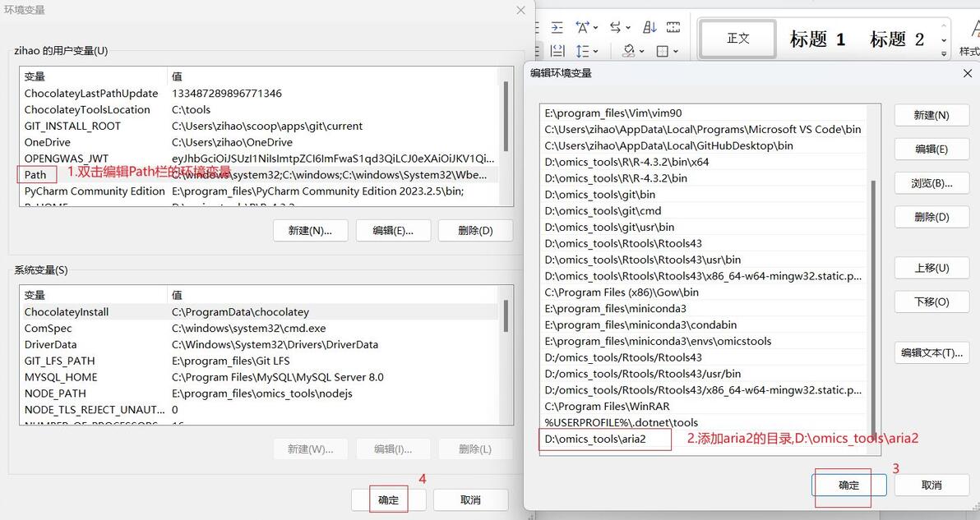Click the borders icon in ribbon
This screenshot has width=980, height=520.
(x=663, y=51)
